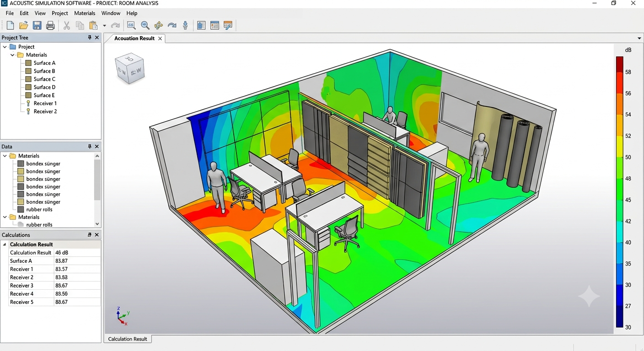Click the zoom magnifier toolbar icon

[145, 26]
